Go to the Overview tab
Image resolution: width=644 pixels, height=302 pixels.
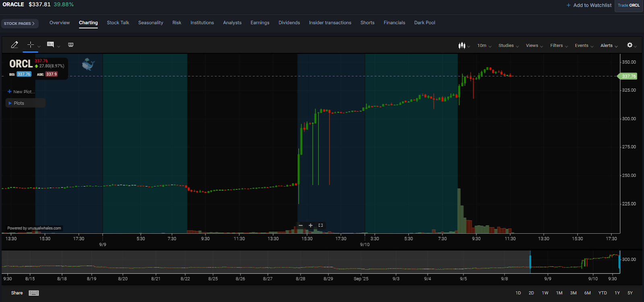click(x=60, y=23)
